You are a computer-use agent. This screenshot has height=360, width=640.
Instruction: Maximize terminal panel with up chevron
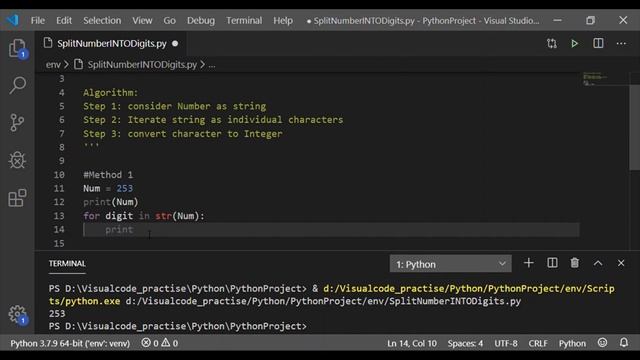click(x=598, y=263)
